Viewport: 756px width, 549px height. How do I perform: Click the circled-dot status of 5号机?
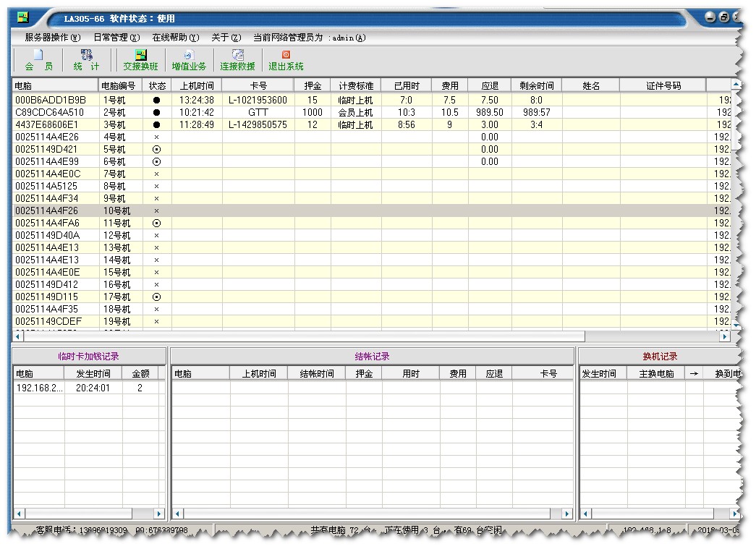point(156,150)
